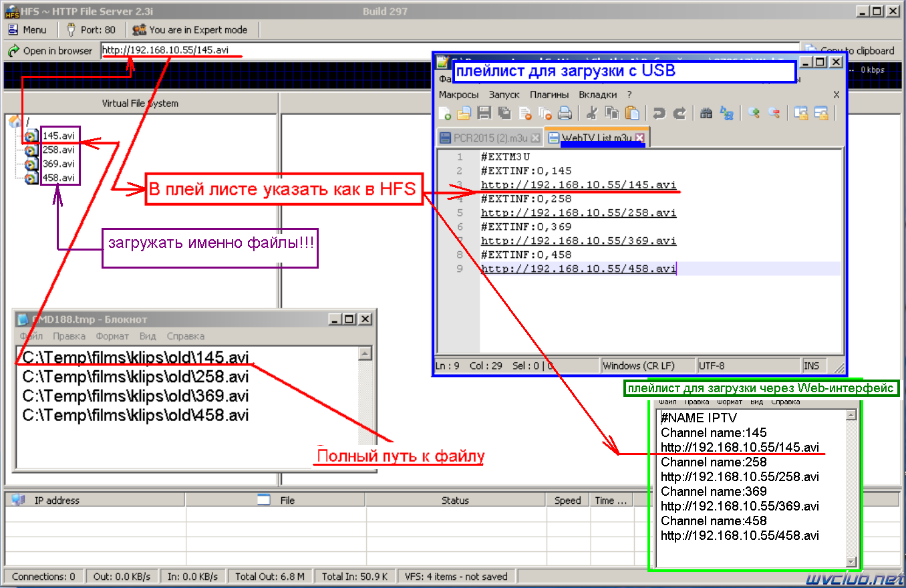Click the http://192.168.10.55/258.avi line in Notepad++

pyautogui.click(x=579, y=213)
